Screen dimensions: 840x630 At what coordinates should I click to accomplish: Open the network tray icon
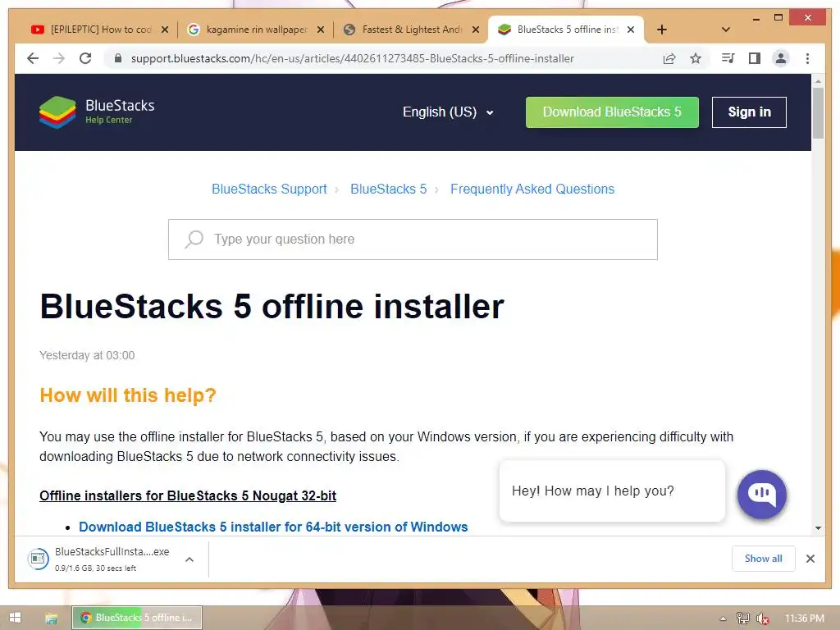tap(742, 619)
